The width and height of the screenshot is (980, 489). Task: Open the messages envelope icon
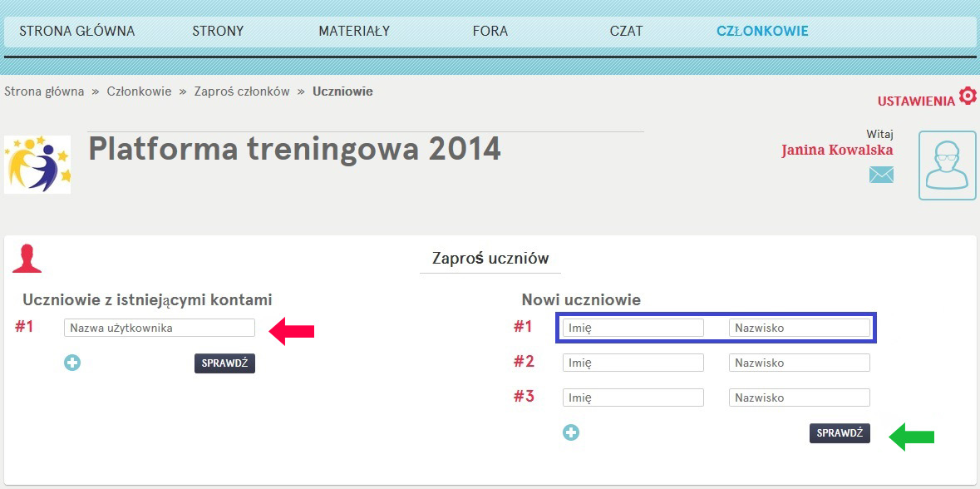[x=881, y=175]
